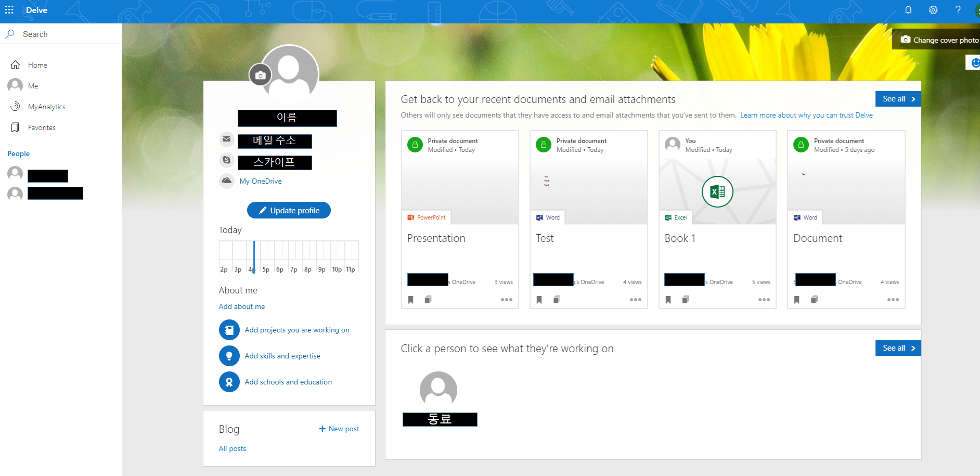The width and height of the screenshot is (980, 476).
Task: Click the Search box in sidebar
Action: click(61, 34)
